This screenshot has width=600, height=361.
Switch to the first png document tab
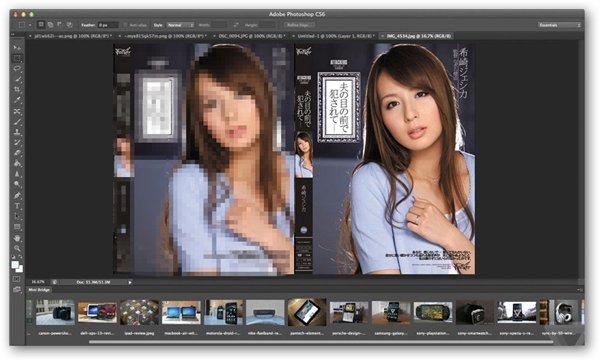point(70,36)
